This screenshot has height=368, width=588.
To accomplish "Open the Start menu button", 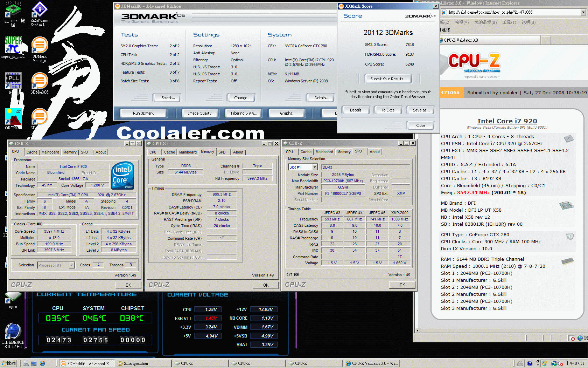I will pyautogui.click(x=9, y=363).
